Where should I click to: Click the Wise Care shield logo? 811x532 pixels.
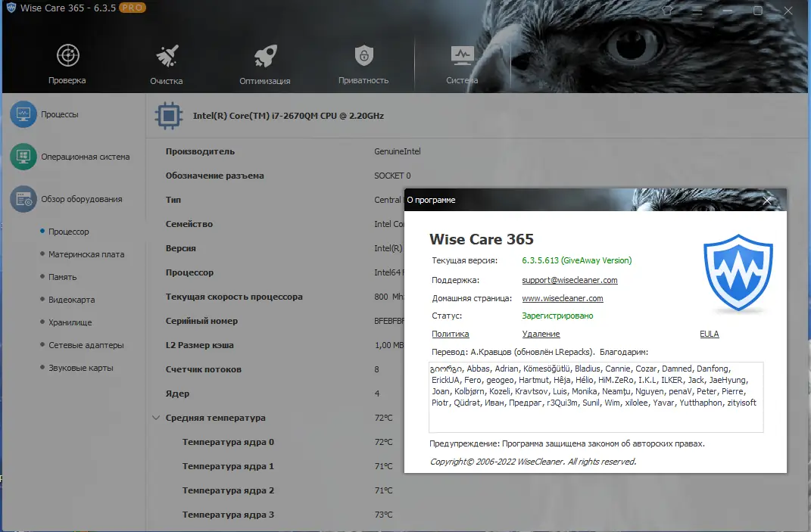point(738,272)
